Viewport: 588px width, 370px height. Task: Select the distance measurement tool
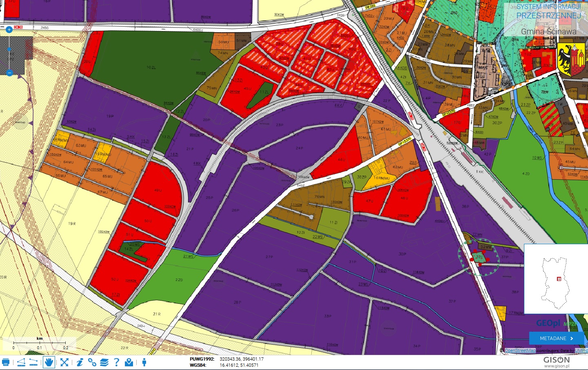34,362
